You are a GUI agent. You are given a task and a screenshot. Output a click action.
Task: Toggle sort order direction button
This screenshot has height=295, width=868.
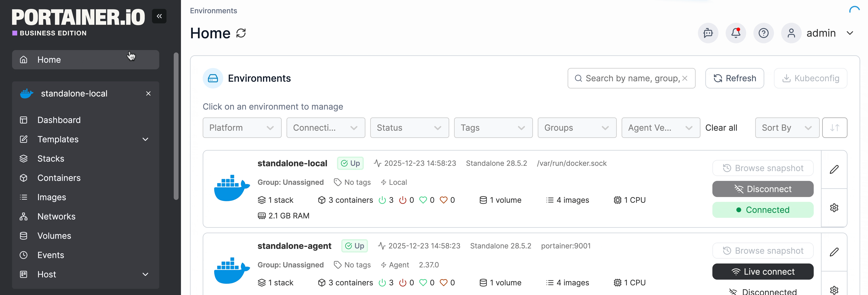coord(834,128)
